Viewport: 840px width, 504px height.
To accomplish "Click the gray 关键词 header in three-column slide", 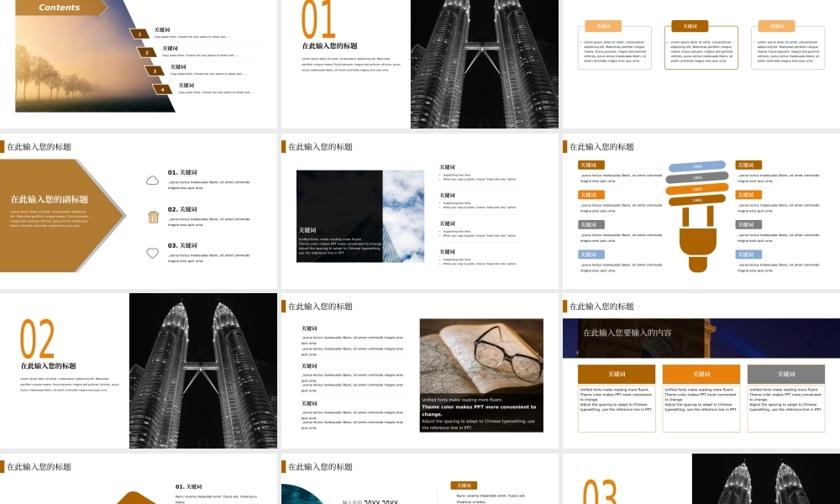I will pos(785,374).
